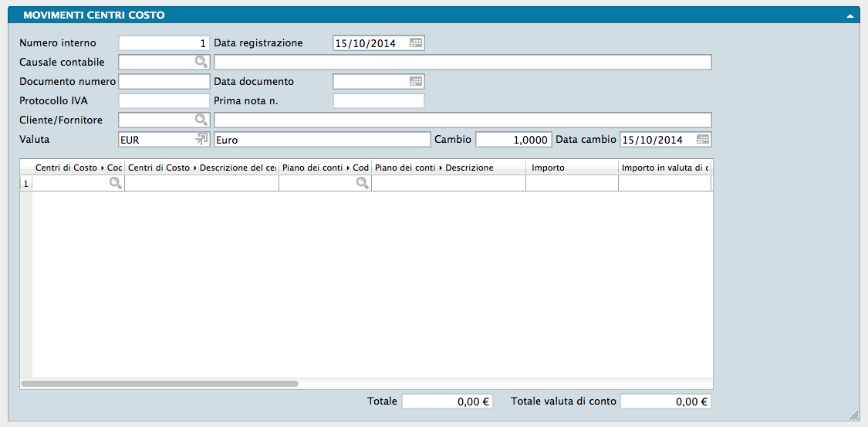Click the Cambio value field

(x=513, y=140)
